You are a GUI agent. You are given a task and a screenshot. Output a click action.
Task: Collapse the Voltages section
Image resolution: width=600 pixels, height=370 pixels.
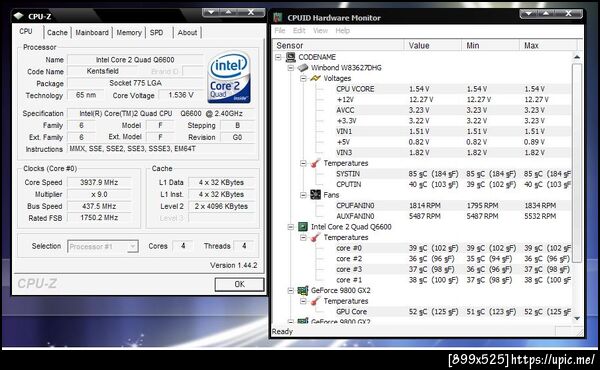click(x=303, y=78)
